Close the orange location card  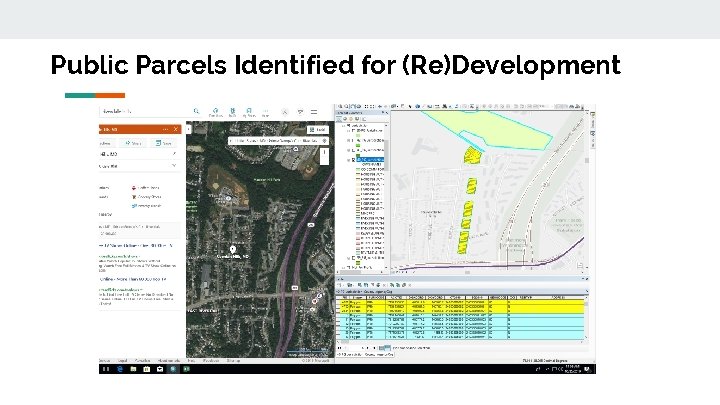[175, 129]
